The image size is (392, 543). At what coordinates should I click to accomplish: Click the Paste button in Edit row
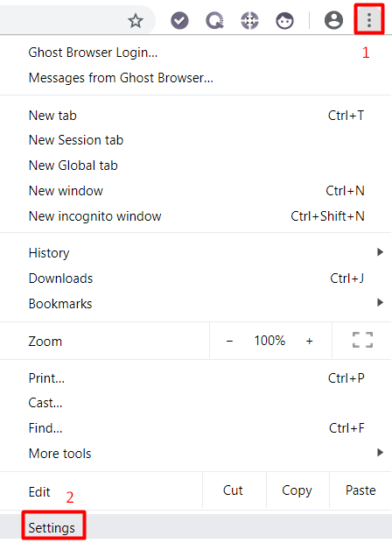tap(360, 490)
